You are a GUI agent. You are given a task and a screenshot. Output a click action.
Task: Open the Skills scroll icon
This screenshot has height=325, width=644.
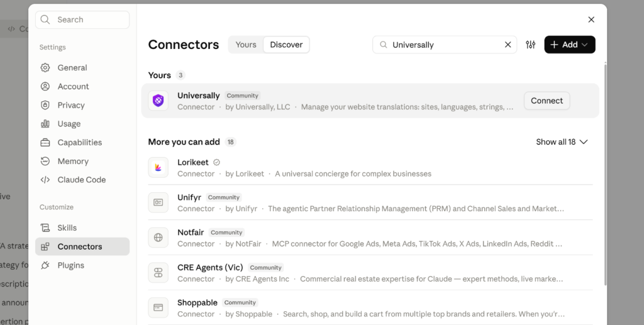click(45, 228)
